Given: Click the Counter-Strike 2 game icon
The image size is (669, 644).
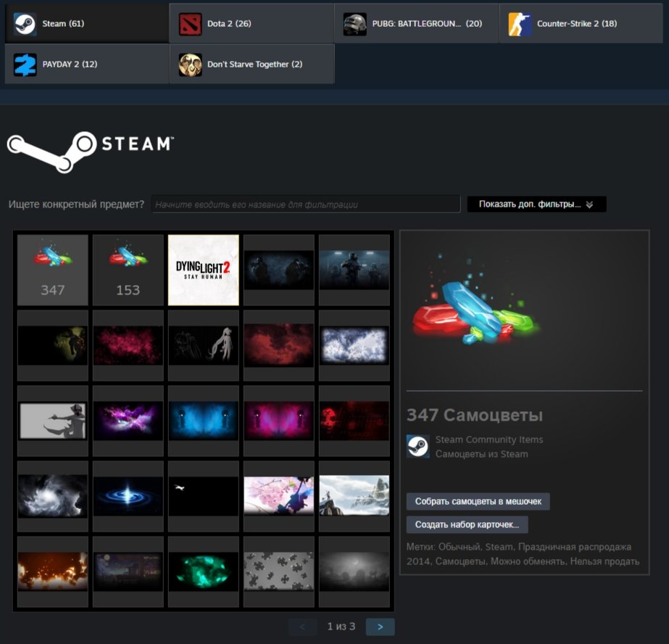Looking at the screenshot, I should 520,24.
